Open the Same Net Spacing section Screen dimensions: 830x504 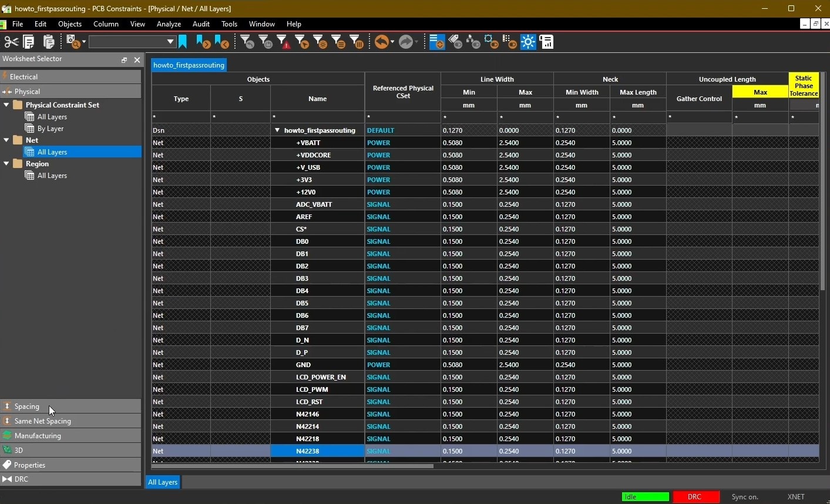[70, 421]
